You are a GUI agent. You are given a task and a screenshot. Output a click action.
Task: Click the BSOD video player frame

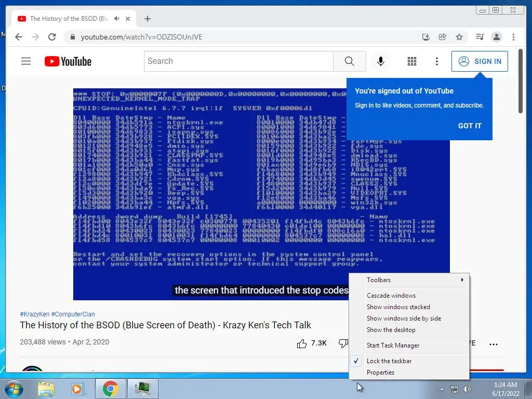[x=261, y=194]
